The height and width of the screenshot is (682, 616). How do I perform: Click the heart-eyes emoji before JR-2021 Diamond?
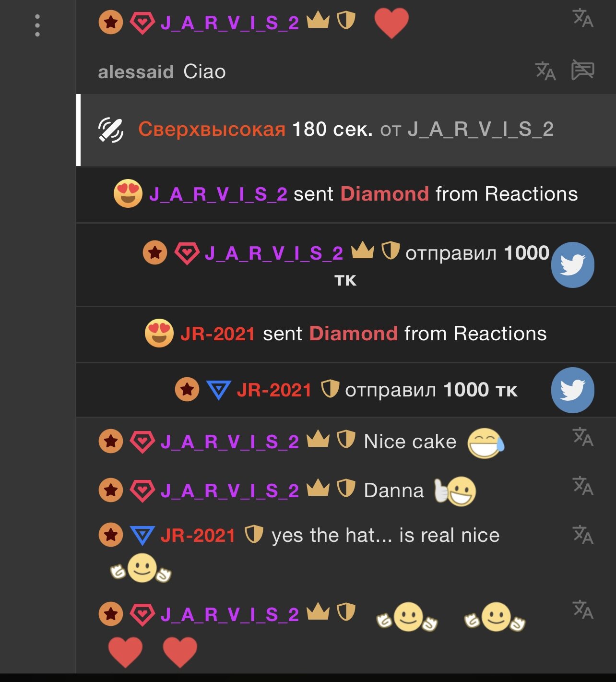pos(159,333)
